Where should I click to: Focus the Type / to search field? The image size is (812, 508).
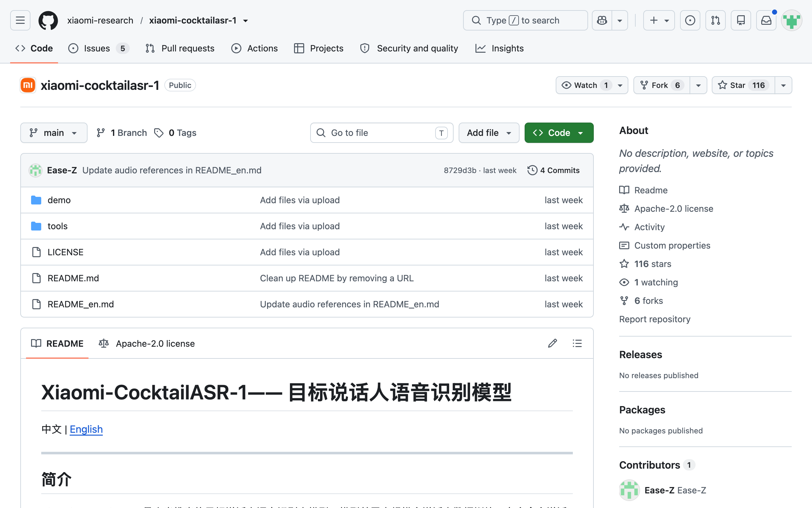pyautogui.click(x=526, y=21)
